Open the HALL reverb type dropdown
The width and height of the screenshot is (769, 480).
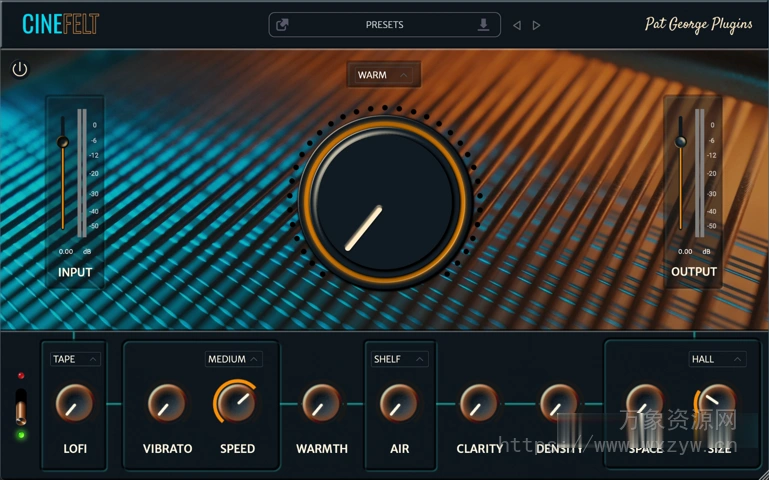coord(717,359)
